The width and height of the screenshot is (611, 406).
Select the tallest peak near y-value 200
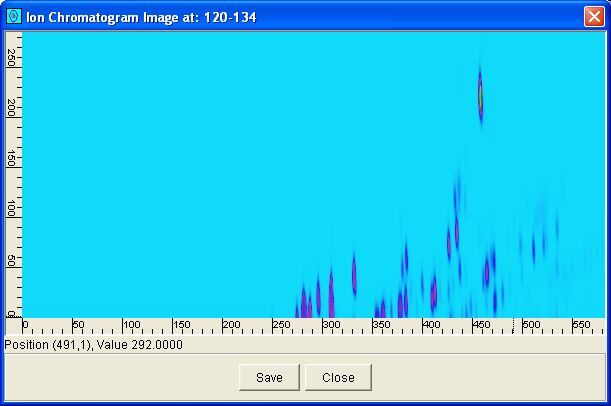(480, 96)
